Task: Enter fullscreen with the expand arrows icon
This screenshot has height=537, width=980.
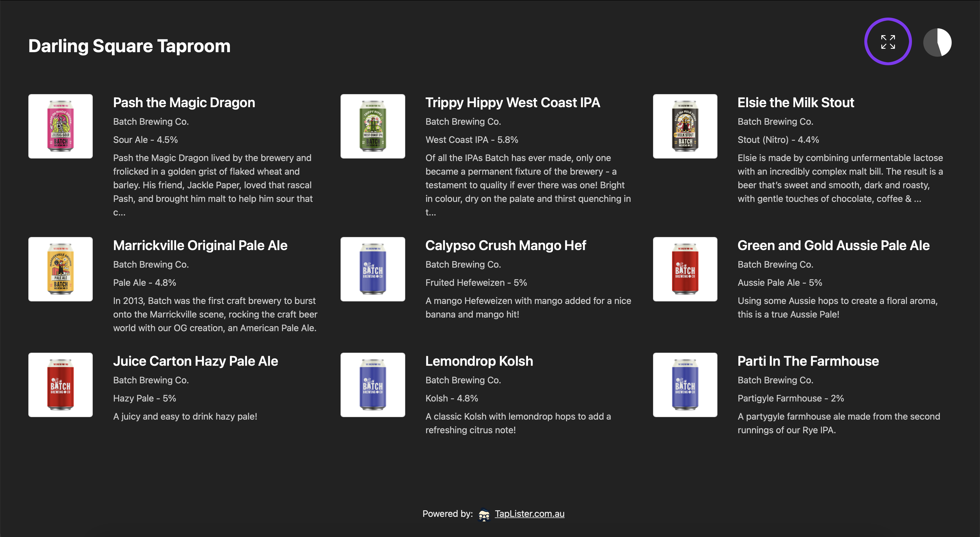Action: 888,42
